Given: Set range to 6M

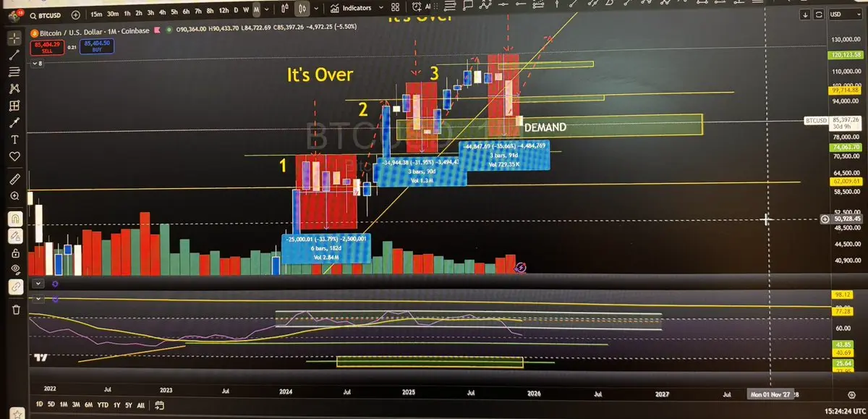Looking at the screenshot, I should tap(89, 405).
